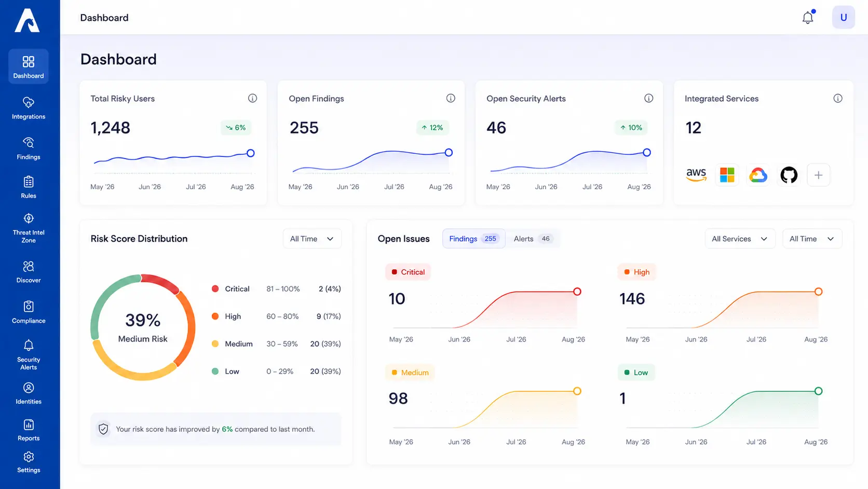Viewport: 868px width, 489px height.
Task: Click the 146 high issues count
Action: (x=632, y=299)
